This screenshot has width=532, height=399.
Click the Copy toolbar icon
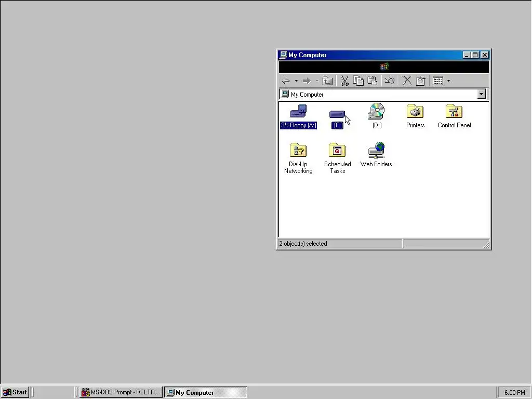click(358, 81)
